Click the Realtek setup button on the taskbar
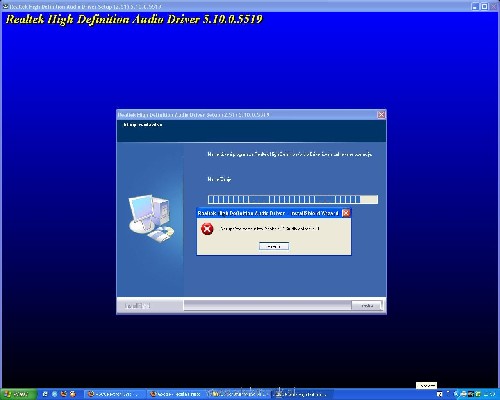The image size is (500, 400). 302,394
